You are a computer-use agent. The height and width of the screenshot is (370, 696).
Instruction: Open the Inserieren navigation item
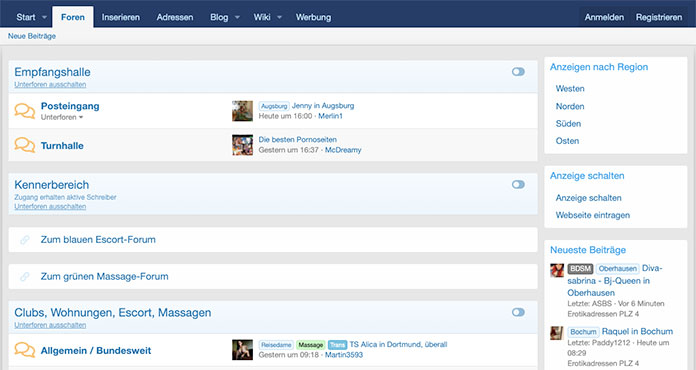click(121, 17)
